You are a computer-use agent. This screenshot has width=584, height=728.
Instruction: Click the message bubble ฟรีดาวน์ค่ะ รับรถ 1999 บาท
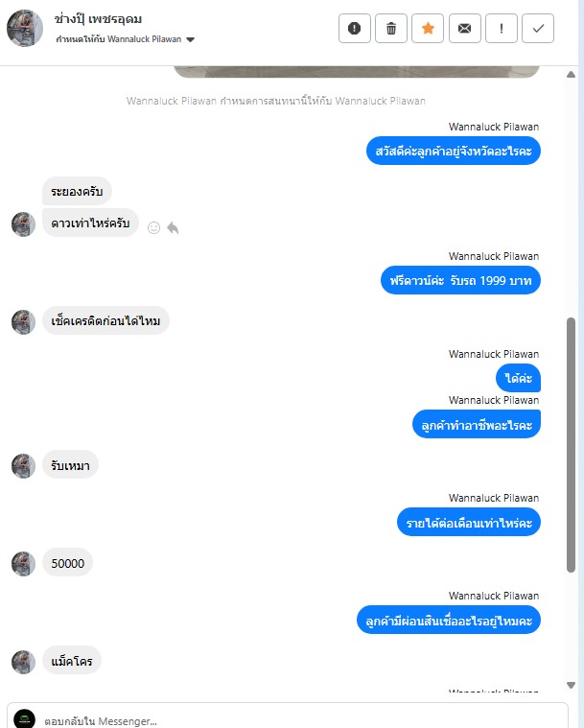(x=460, y=280)
